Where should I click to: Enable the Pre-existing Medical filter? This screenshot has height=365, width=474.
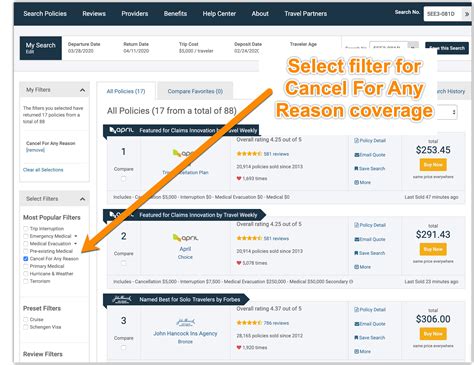[x=26, y=251]
